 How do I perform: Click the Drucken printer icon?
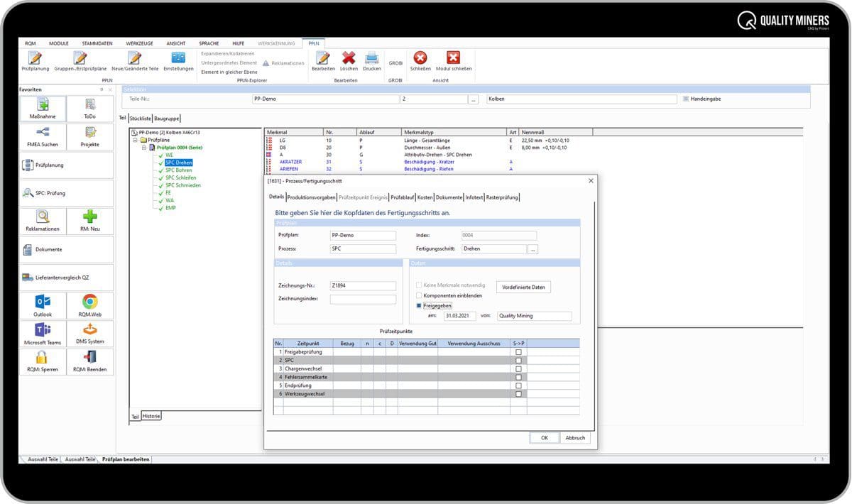[371, 61]
